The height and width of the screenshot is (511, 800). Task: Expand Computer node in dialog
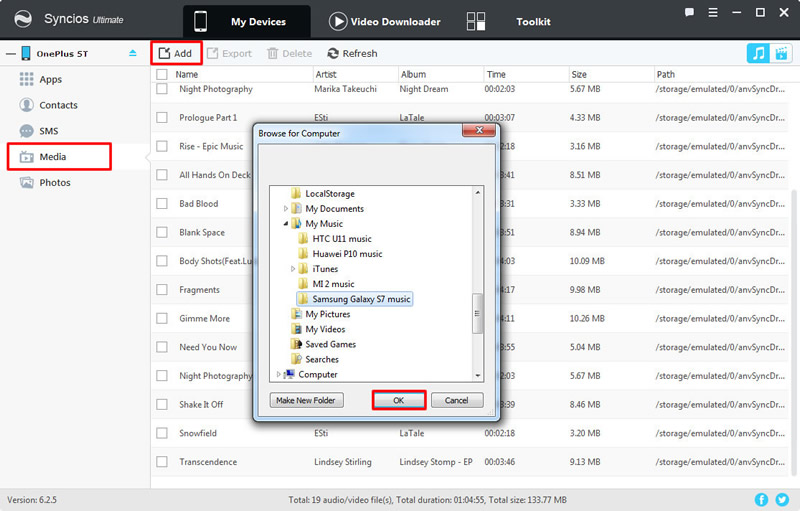tap(279, 374)
